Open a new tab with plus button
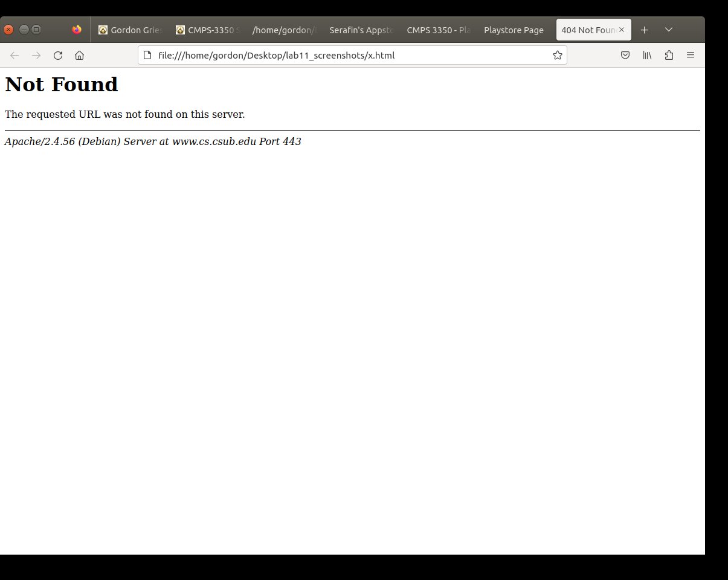Viewport: 728px width, 580px height. click(644, 30)
